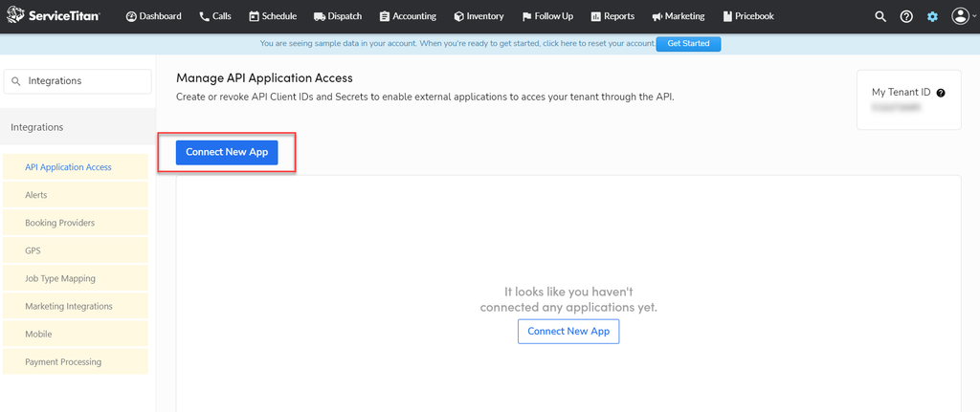
Task: Open the Accounting menu
Action: [408, 16]
